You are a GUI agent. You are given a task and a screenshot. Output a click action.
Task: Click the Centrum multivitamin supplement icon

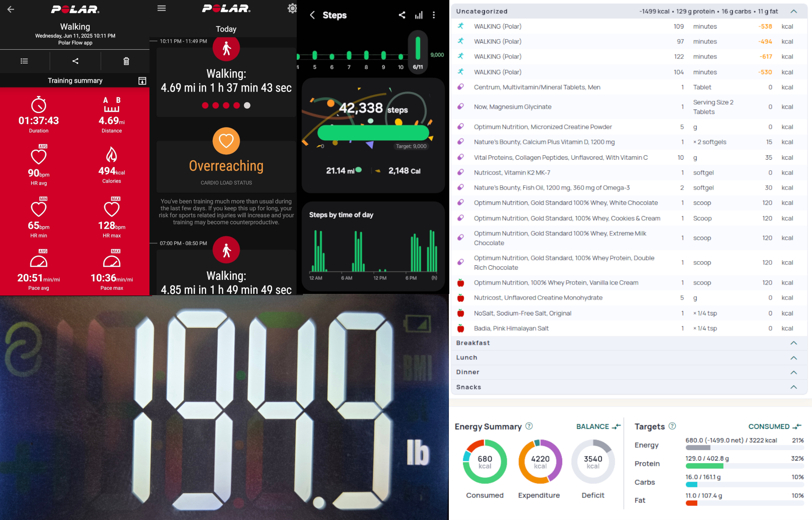[x=460, y=87]
